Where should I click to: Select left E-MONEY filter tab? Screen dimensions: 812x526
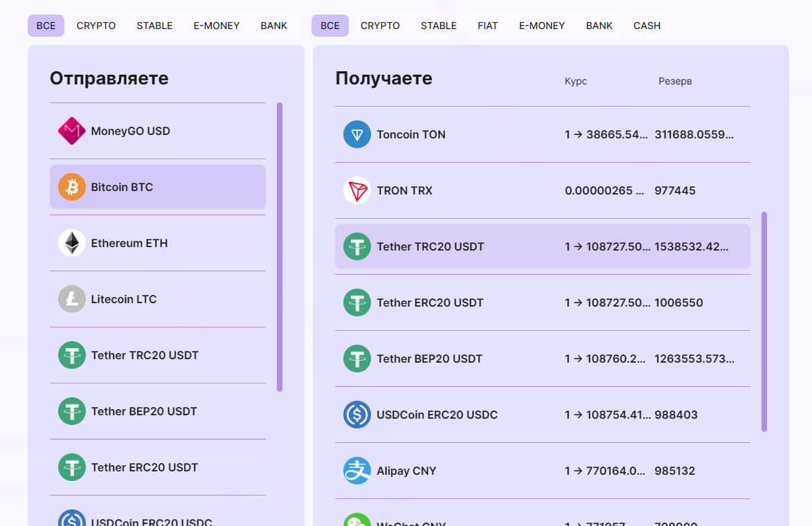[217, 26]
